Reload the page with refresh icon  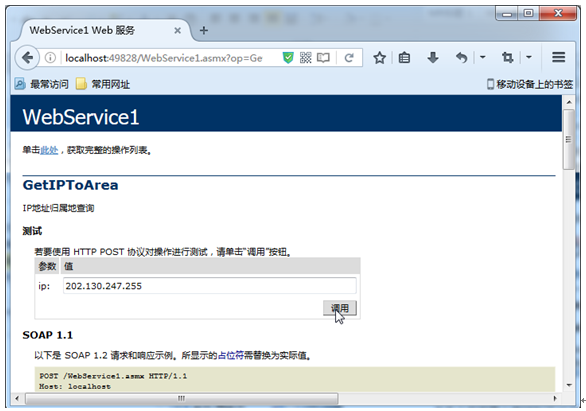click(x=349, y=58)
